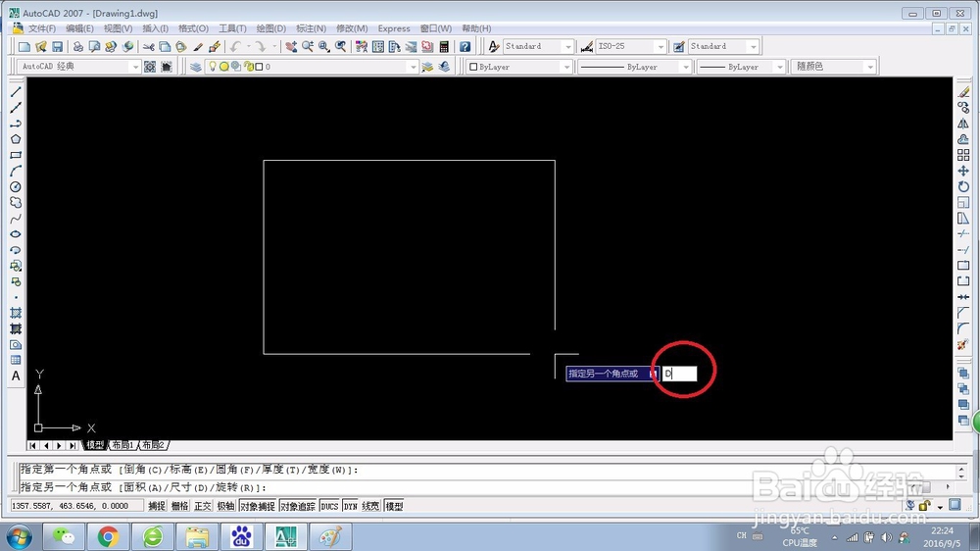This screenshot has width=980, height=551.
Task: Toggle the 对象捕捉 object snap button
Action: coord(258,506)
